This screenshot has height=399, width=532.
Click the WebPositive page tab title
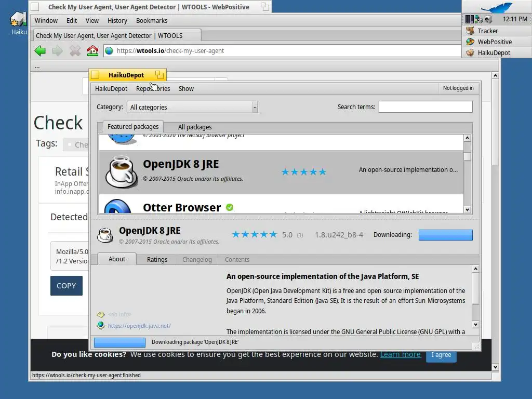(109, 36)
